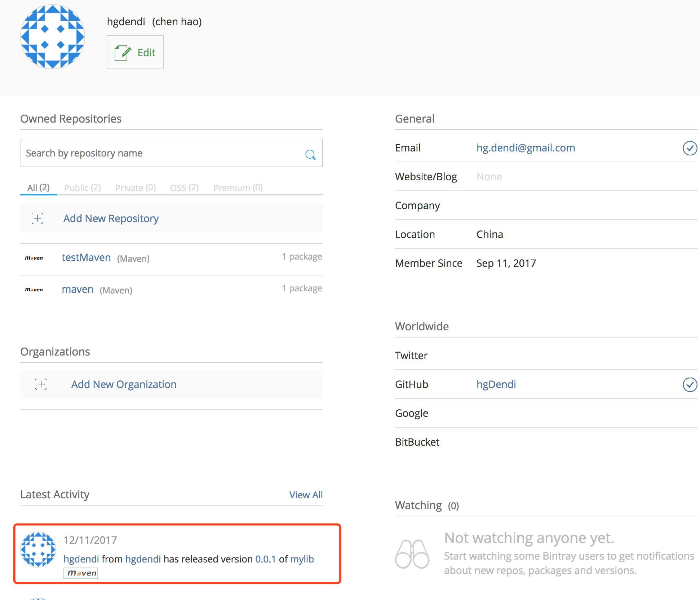This screenshot has height=600, width=700.
Task: Open the Premium (0) tab
Action: coord(238,188)
